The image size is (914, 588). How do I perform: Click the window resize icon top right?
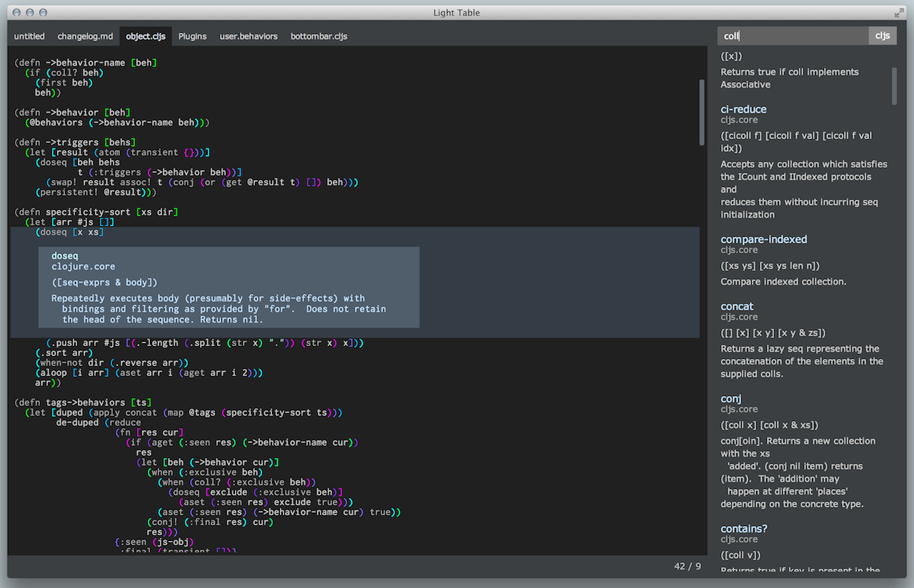click(x=898, y=12)
